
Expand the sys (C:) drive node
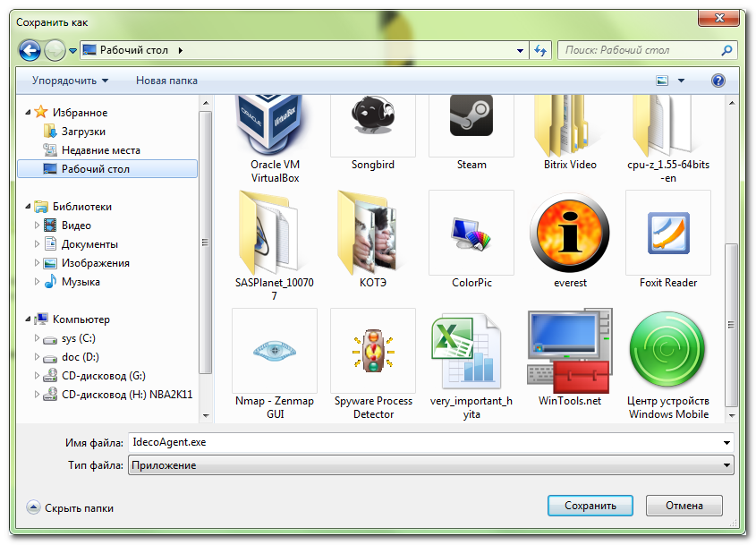click(37, 338)
